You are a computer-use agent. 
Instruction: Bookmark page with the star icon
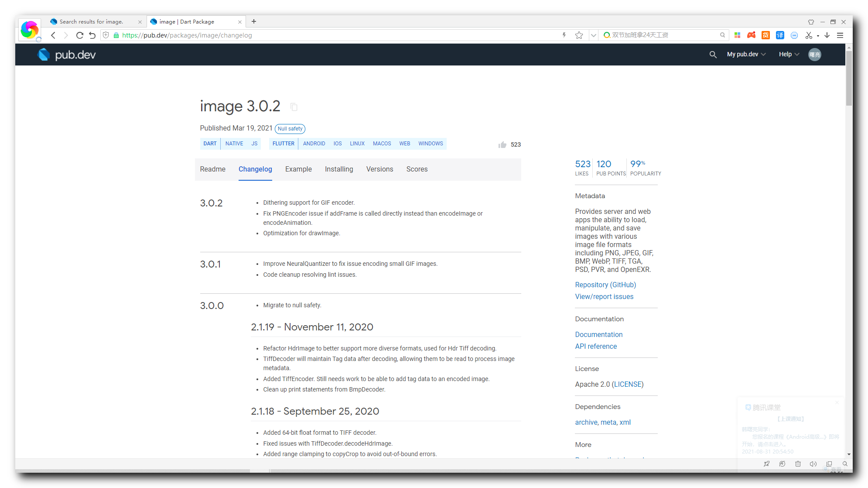coord(579,35)
